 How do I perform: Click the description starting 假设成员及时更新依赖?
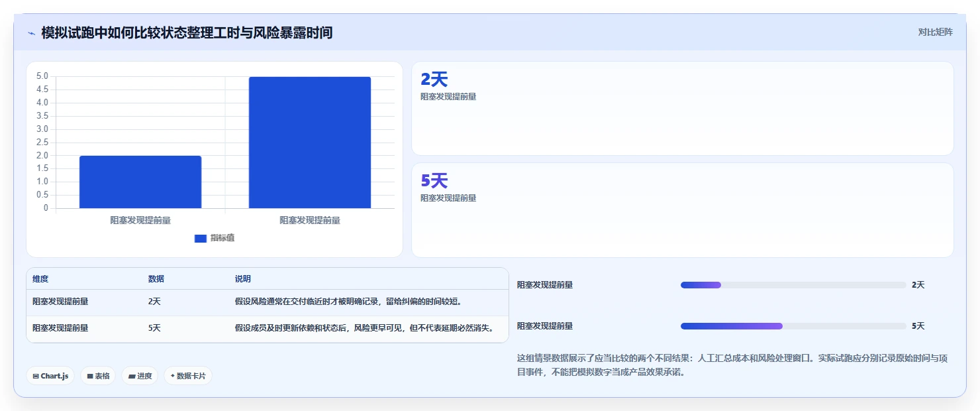[x=364, y=328]
